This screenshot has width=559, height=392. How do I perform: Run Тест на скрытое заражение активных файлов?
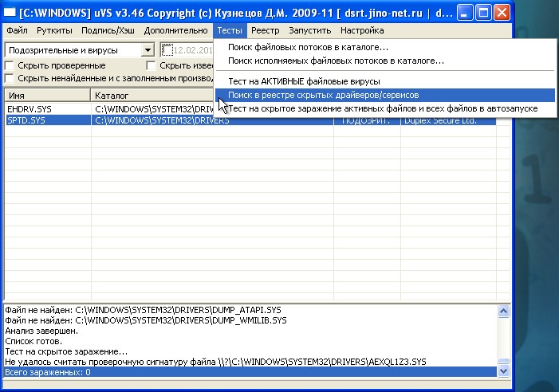click(385, 108)
